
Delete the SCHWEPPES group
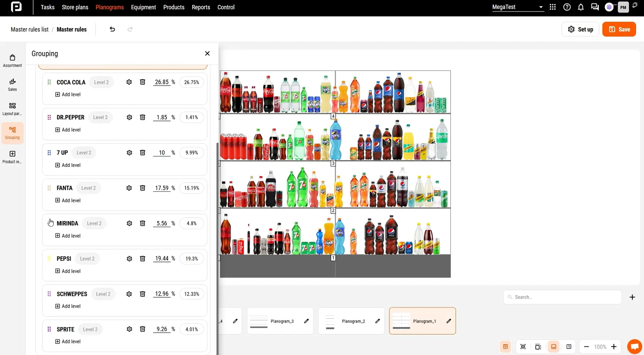[142, 294]
